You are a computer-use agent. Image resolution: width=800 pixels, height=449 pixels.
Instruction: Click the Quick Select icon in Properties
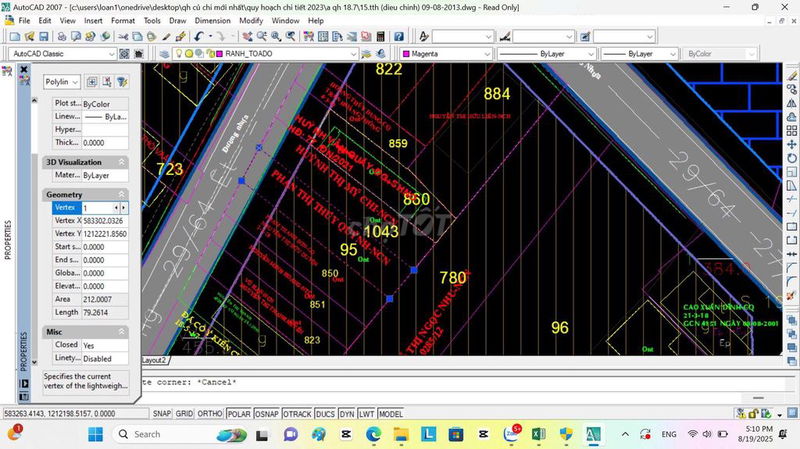click(x=122, y=82)
